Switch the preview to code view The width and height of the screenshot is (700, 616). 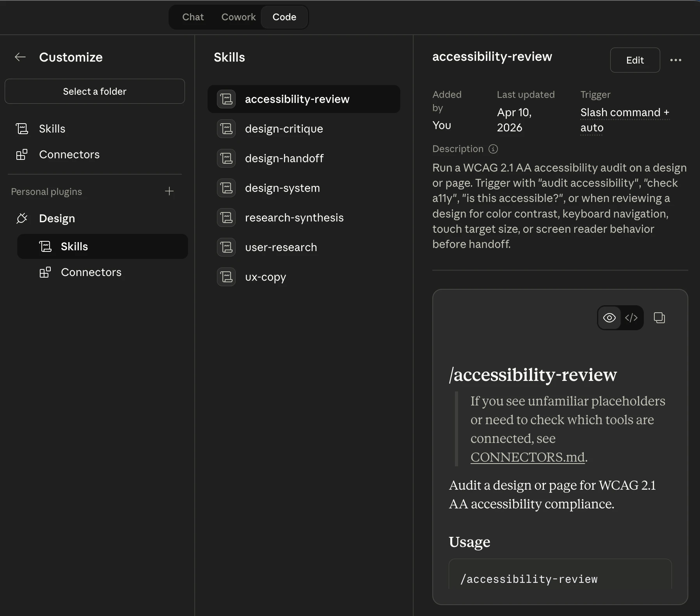tap(631, 318)
